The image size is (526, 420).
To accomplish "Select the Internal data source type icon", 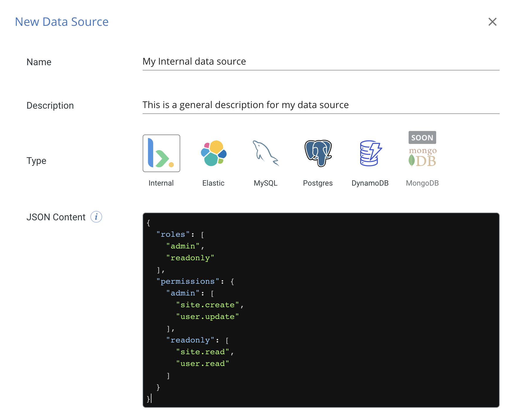I will [161, 153].
